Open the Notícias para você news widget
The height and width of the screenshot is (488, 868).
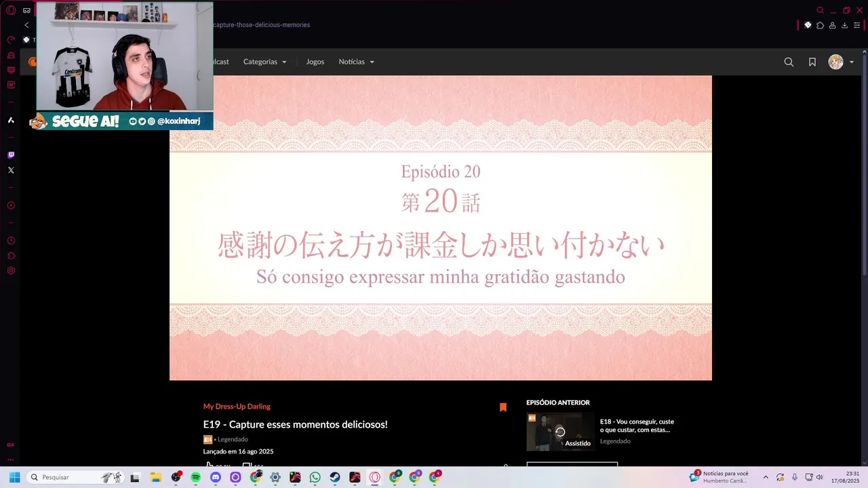(x=719, y=477)
